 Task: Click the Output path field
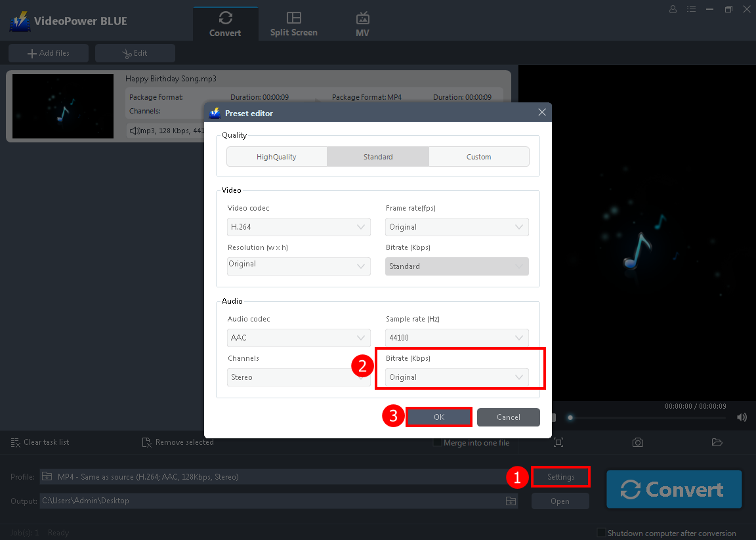(276, 500)
